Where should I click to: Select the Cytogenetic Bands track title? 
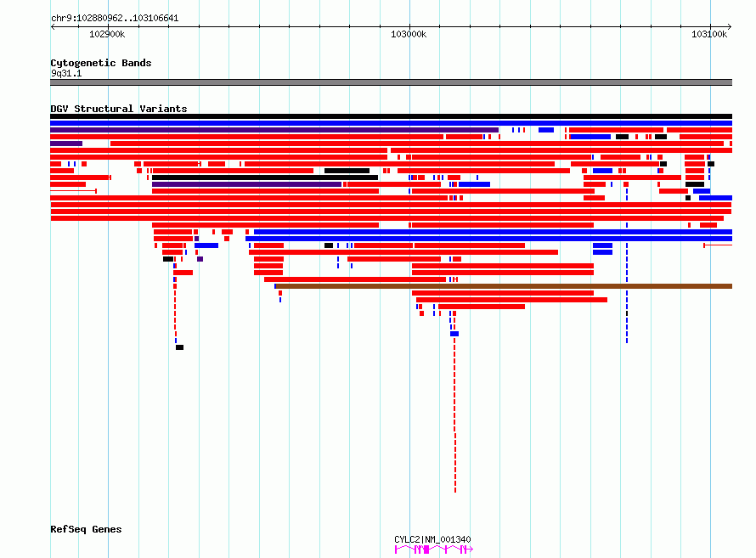point(101,63)
